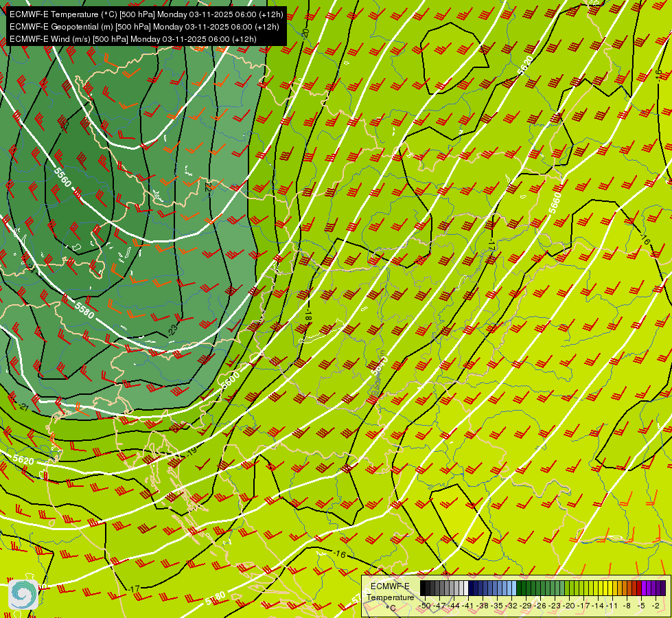672x618 pixels.
Task: Pick the bright purple legend swatch
Action: coord(644,588)
